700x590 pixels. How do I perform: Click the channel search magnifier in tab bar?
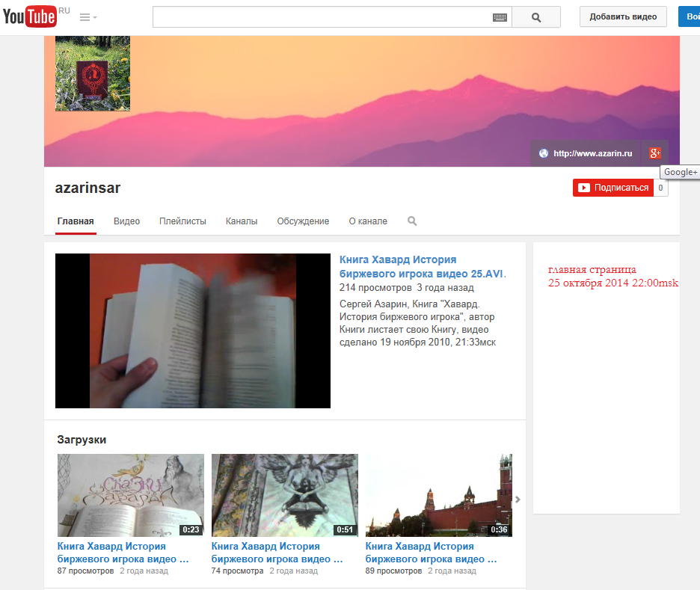411,221
